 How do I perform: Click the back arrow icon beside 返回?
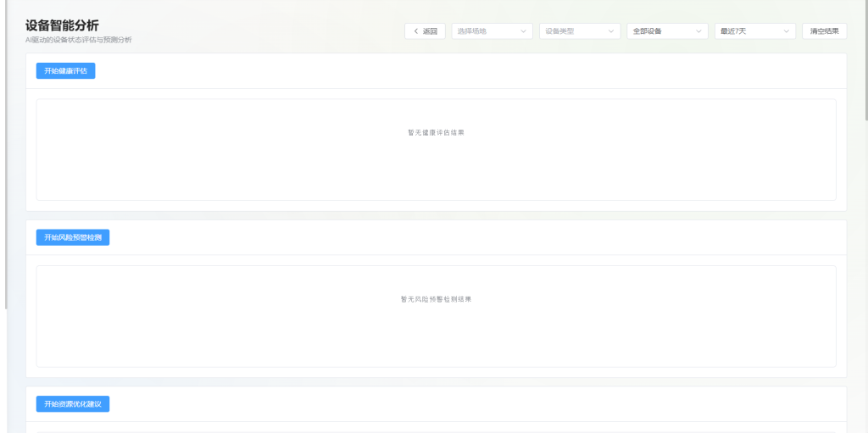tap(415, 31)
